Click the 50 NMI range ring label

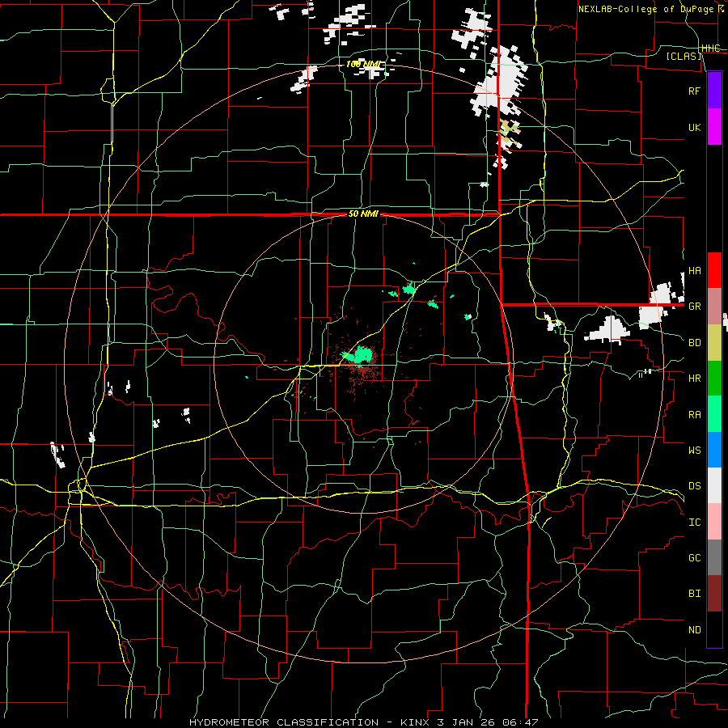[x=363, y=214]
